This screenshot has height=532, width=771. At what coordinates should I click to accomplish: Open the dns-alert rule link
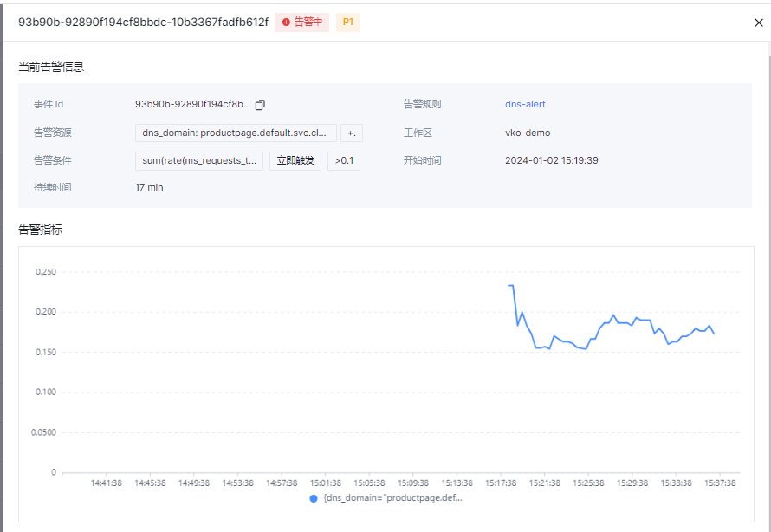525,104
